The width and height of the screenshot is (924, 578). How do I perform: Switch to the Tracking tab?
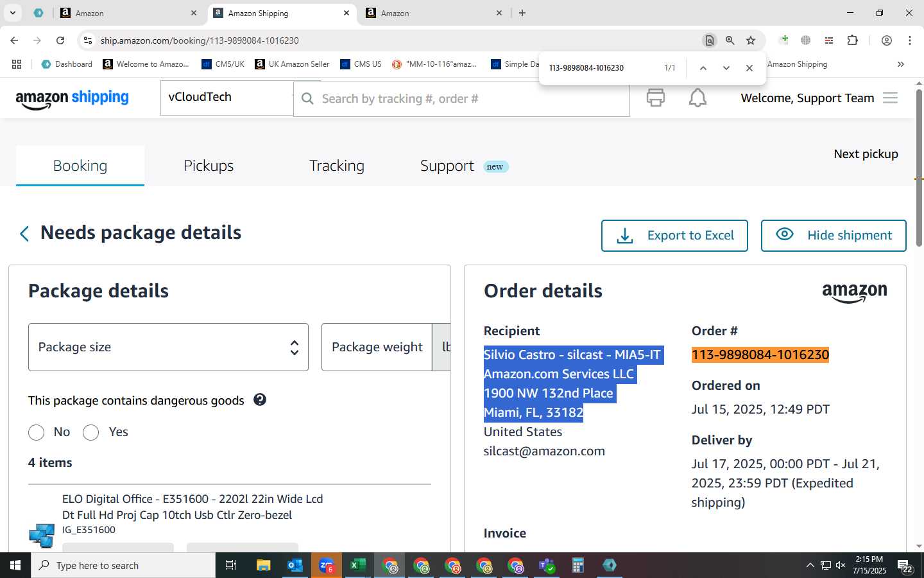click(337, 166)
